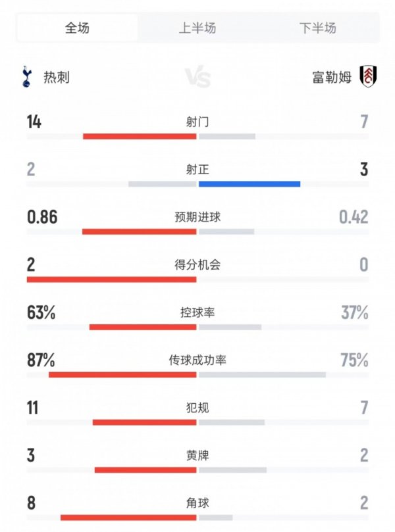Click the red 控球率 possession bar
Viewport: 395px width, 532px height.
[142, 325]
